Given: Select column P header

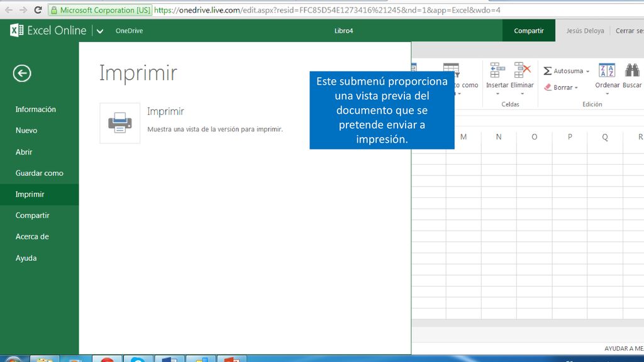Looking at the screenshot, I should click(570, 137).
